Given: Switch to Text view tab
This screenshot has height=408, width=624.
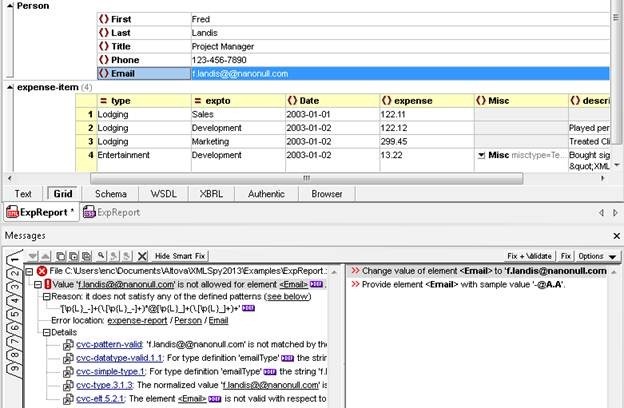Looking at the screenshot, I should pos(23,194).
